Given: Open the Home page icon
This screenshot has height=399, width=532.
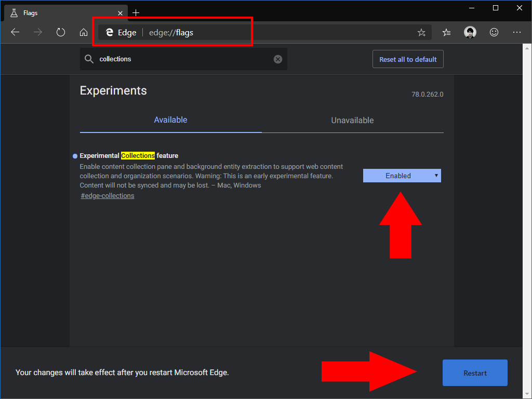Looking at the screenshot, I should pyautogui.click(x=84, y=32).
